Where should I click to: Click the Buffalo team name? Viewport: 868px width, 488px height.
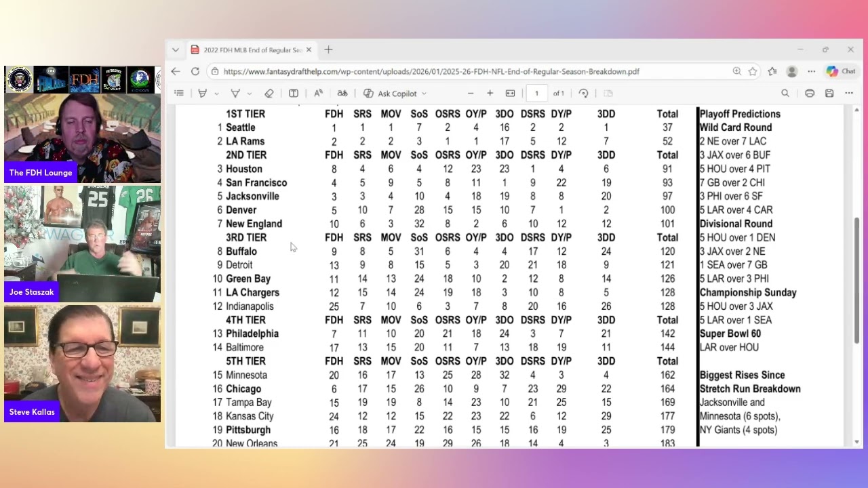click(241, 251)
